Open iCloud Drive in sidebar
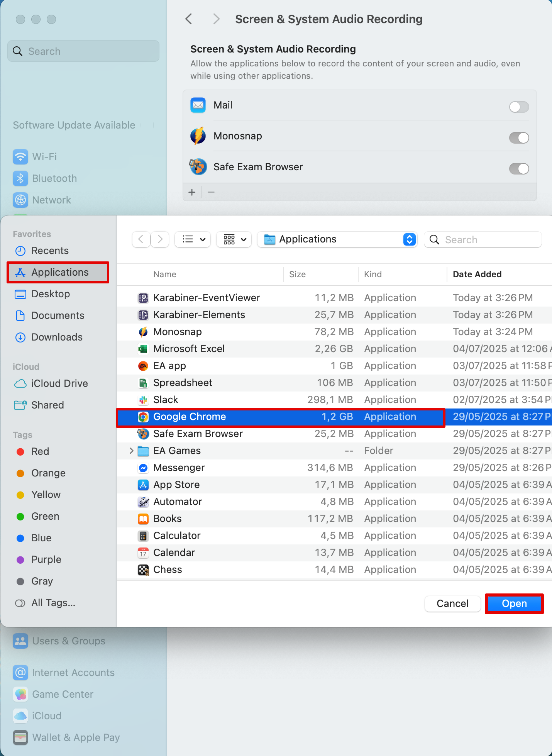Viewport: 552px width, 756px height. coord(59,383)
